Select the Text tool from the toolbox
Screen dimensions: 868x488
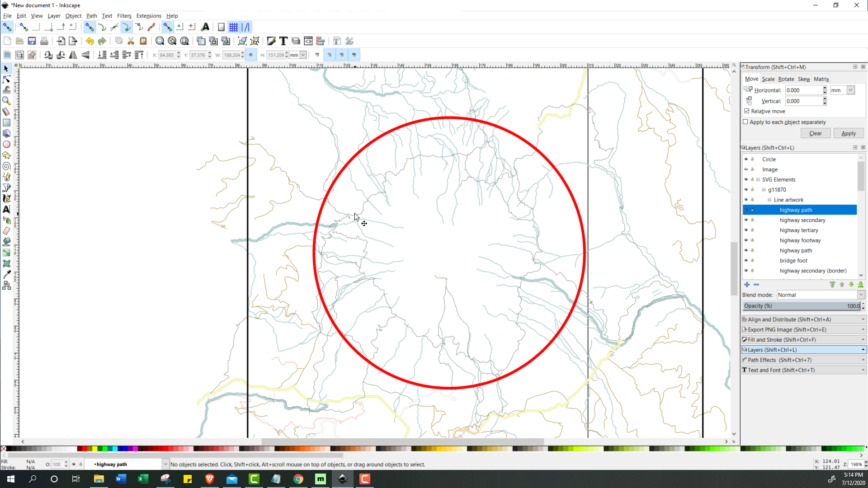(x=6, y=209)
